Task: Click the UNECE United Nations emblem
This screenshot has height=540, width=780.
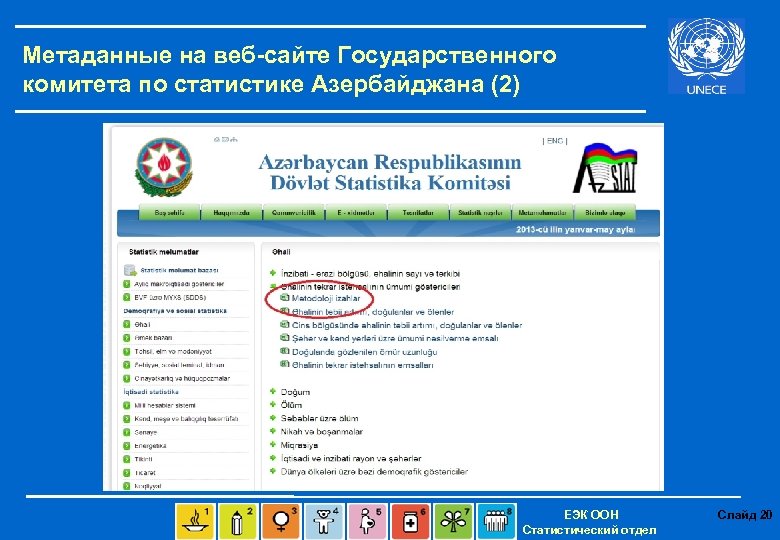Action: 706,56
